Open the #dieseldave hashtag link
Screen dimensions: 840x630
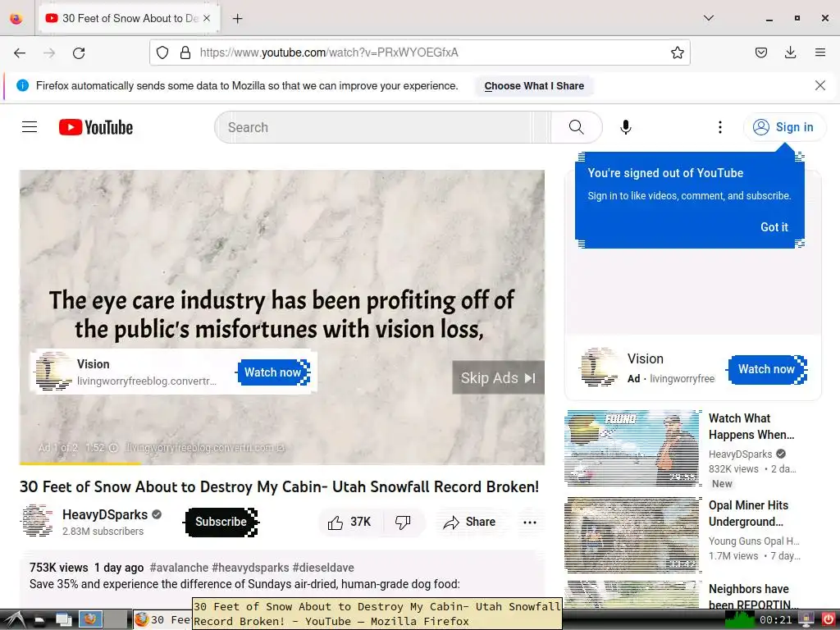(x=323, y=568)
